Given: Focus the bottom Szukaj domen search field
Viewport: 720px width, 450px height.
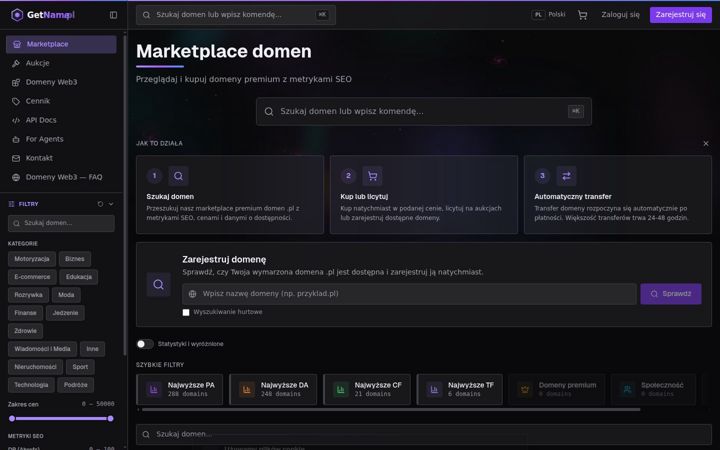Looking at the screenshot, I should tap(423, 434).
